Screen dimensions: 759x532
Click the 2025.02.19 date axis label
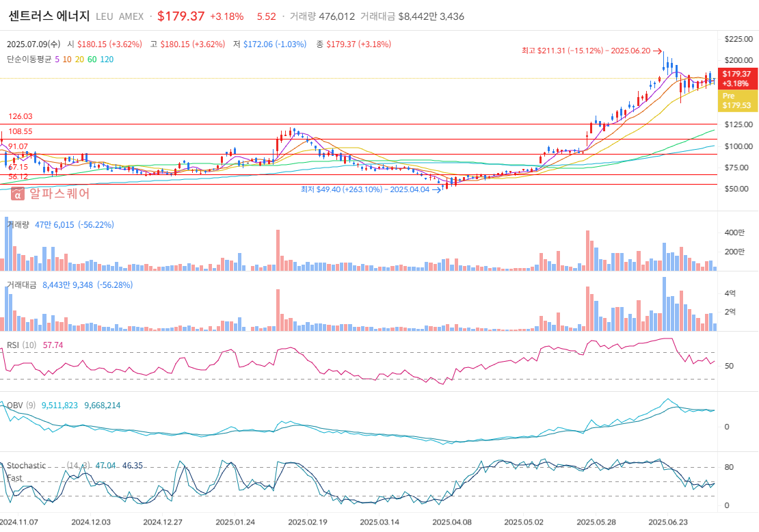click(308, 522)
